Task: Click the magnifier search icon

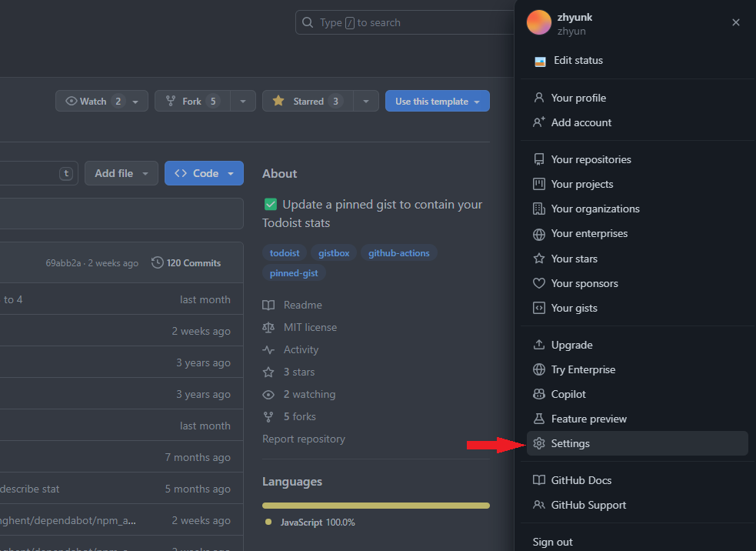Action: click(307, 22)
